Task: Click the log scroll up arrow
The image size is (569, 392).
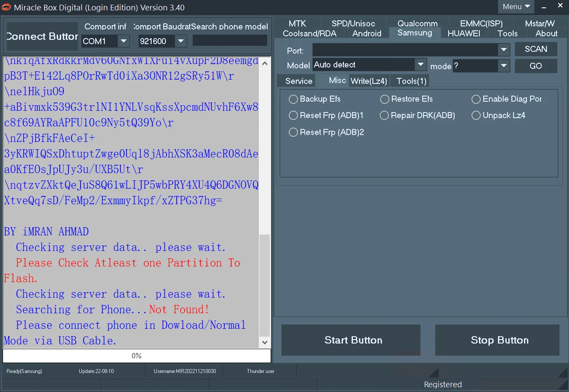Action: coord(265,64)
